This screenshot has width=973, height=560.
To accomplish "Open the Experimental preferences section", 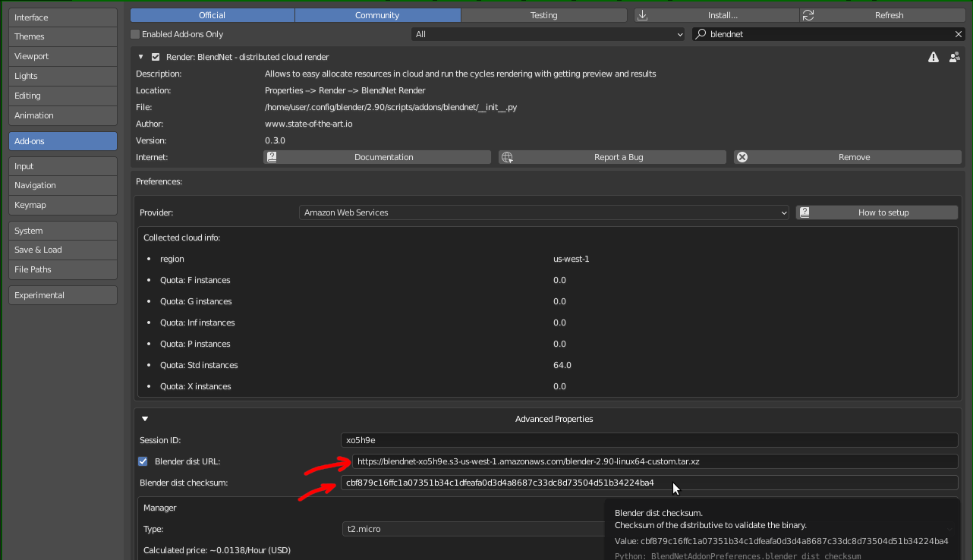I will pyautogui.click(x=63, y=295).
